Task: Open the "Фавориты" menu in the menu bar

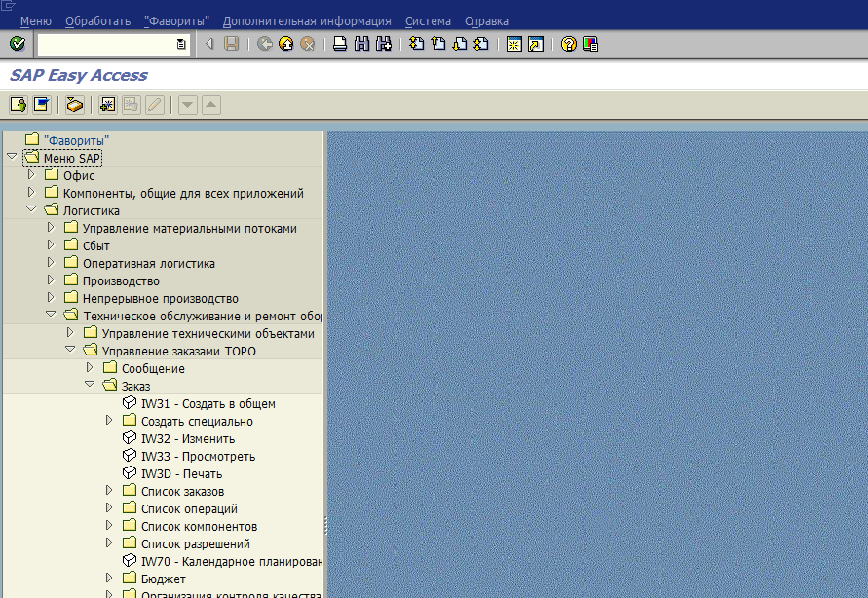Action: pyautogui.click(x=176, y=21)
